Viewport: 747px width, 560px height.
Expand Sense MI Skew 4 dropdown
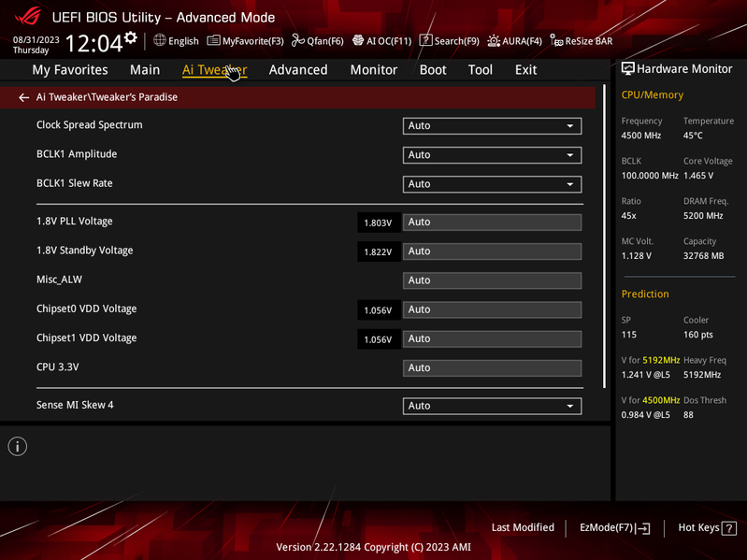coord(492,406)
